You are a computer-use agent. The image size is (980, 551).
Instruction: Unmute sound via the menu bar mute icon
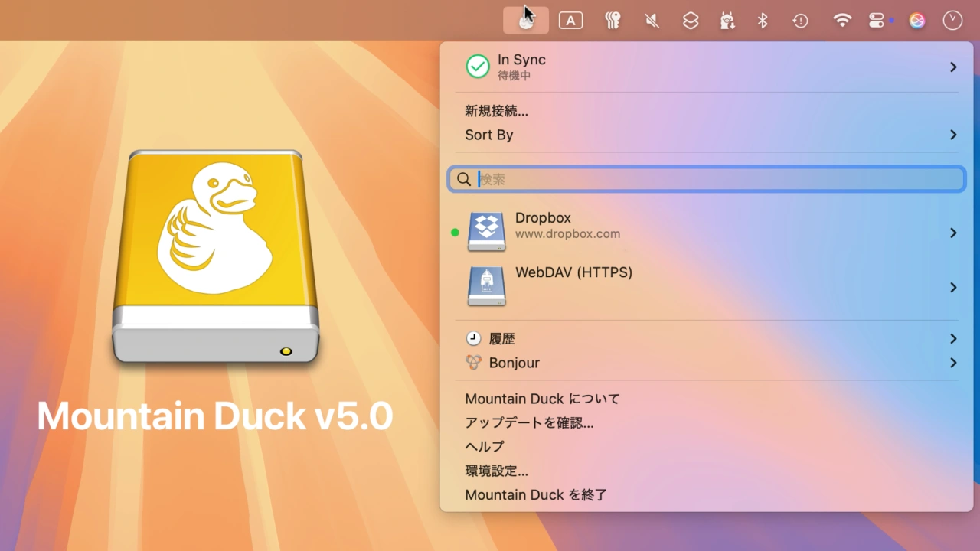point(652,20)
